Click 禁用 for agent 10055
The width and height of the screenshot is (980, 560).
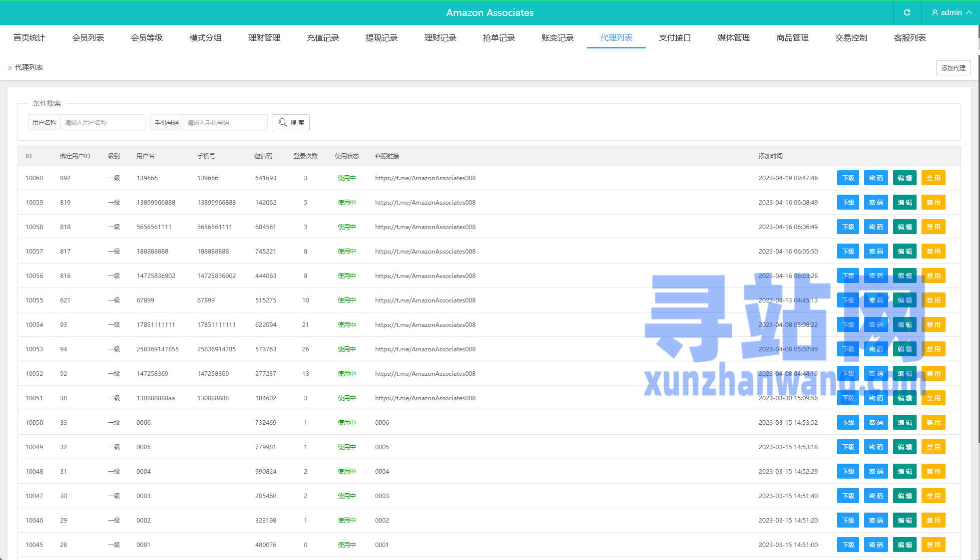933,300
